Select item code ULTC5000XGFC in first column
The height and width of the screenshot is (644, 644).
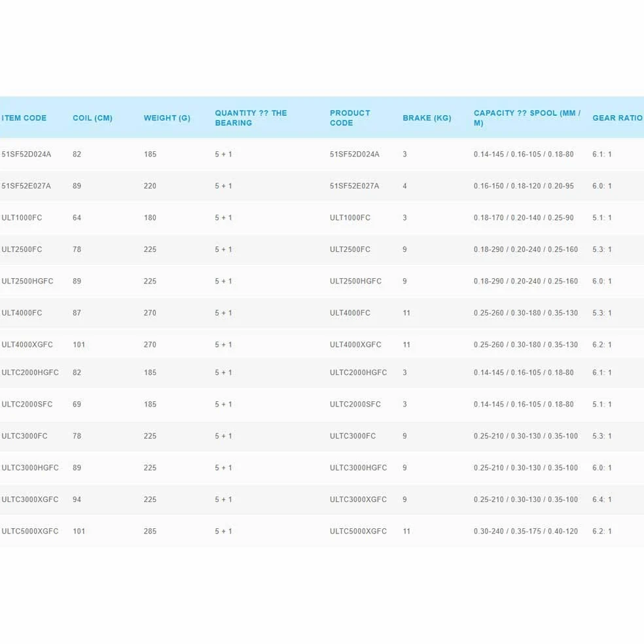click(30, 531)
